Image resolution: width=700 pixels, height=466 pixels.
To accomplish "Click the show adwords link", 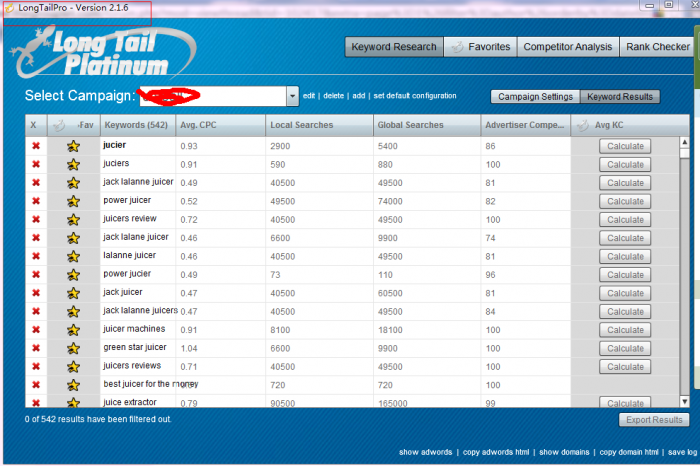I will pos(425,452).
